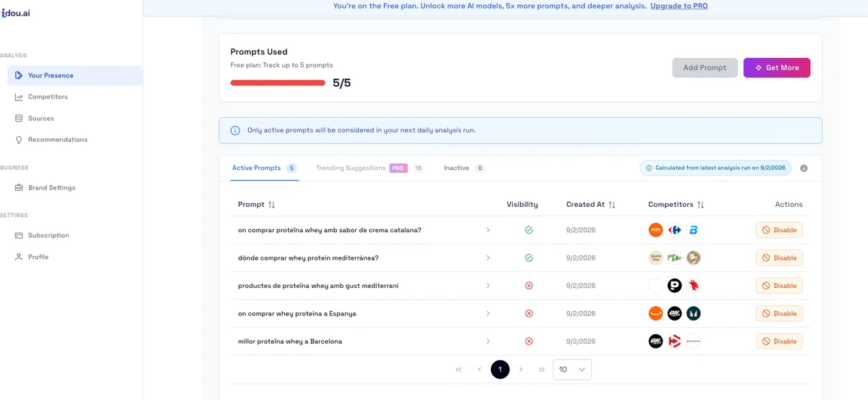Switch to the Trending Suggestions tab
This screenshot has width=868, height=400.
point(351,168)
